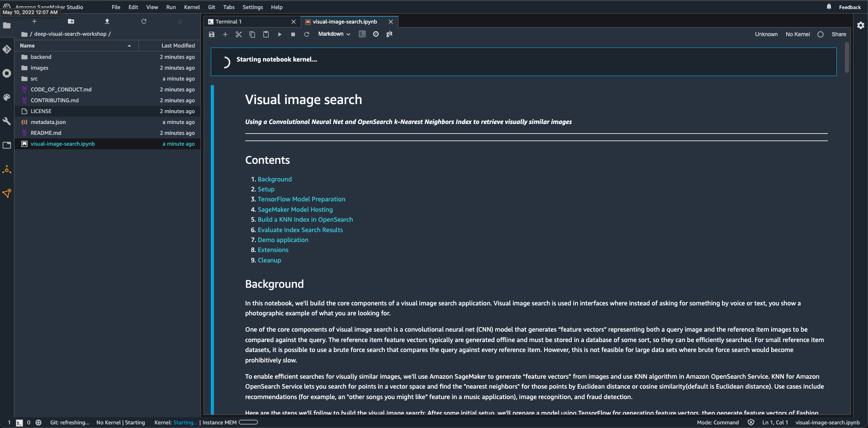This screenshot has width=868, height=428.
Task: Click the terminal count icon in status bar
Action: coord(19,423)
